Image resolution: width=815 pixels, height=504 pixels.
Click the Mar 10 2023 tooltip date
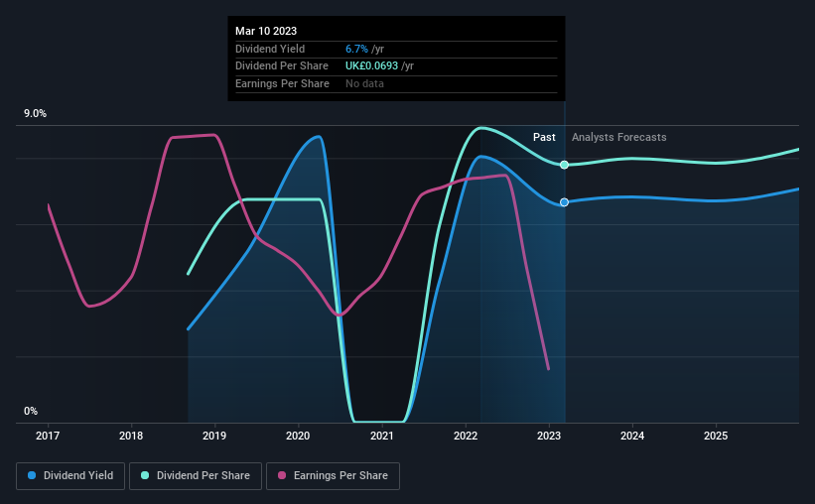coord(266,31)
